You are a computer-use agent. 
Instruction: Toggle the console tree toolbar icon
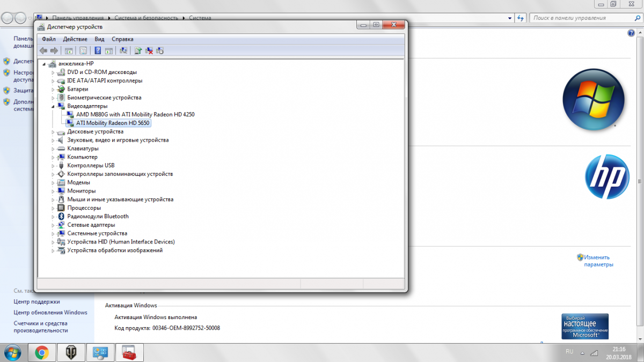(69, 50)
